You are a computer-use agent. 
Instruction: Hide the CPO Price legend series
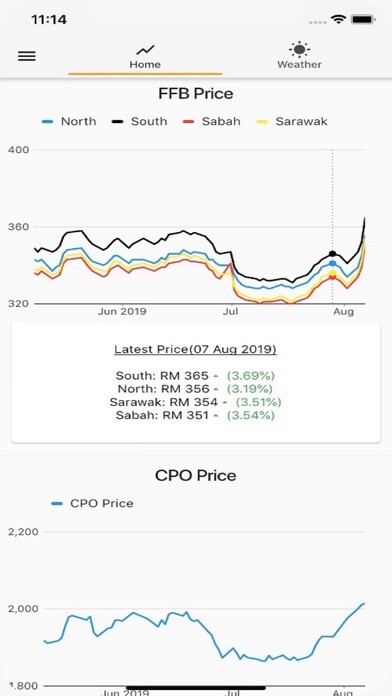[x=92, y=503]
